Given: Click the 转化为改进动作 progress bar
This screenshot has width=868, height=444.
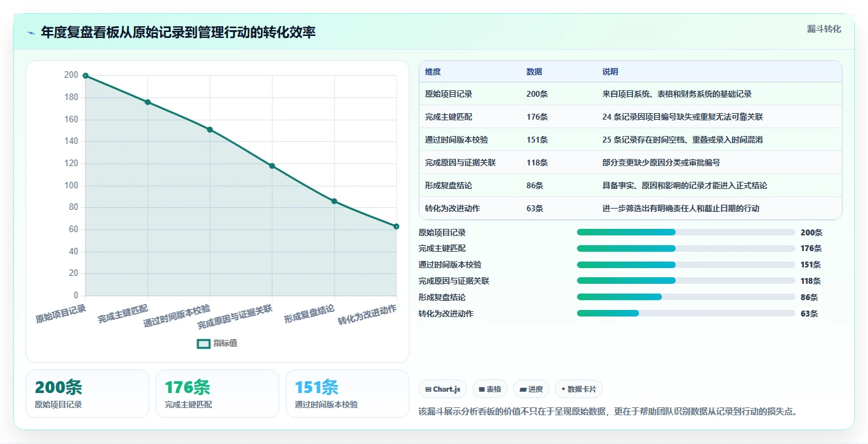Looking at the screenshot, I should click(x=686, y=313).
